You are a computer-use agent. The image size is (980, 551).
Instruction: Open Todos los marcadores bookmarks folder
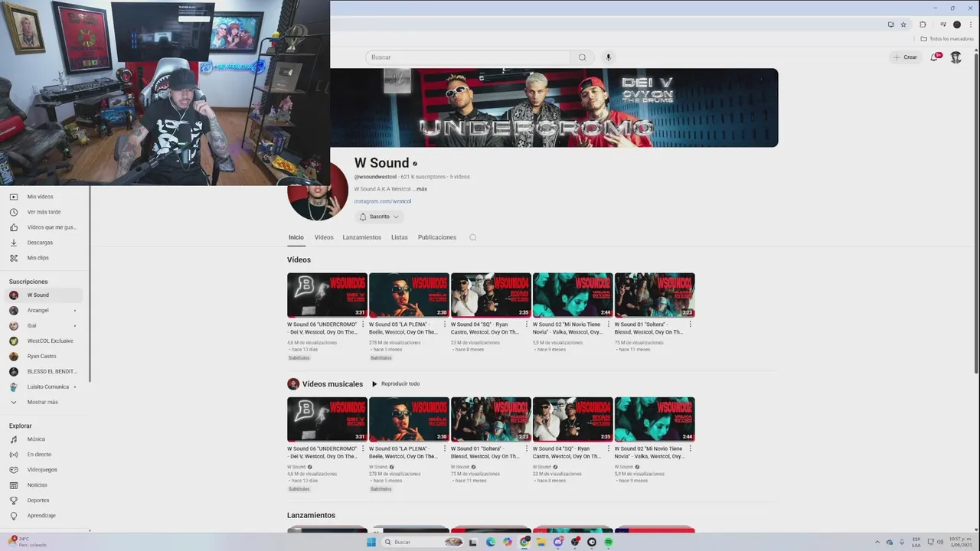point(947,38)
